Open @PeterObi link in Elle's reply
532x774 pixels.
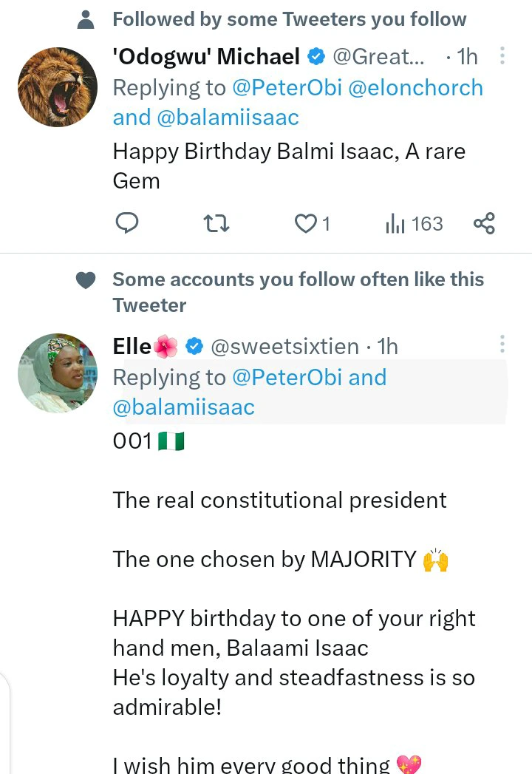pos(287,378)
